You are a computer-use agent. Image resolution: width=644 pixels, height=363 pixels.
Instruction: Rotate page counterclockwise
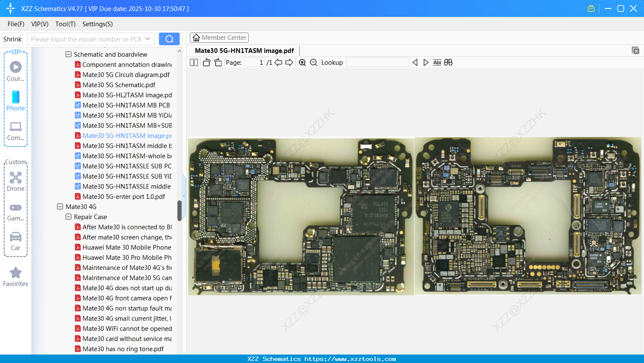click(x=206, y=62)
